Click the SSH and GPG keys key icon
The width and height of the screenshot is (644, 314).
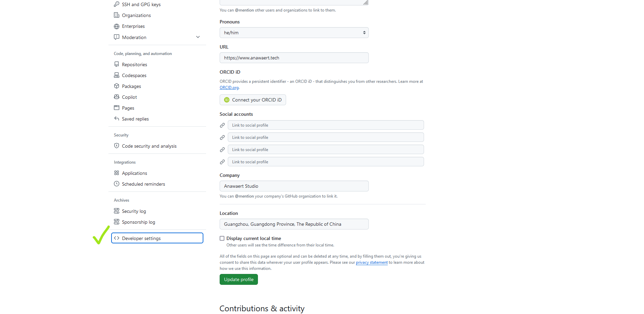pyautogui.click(x=117, y=4)
